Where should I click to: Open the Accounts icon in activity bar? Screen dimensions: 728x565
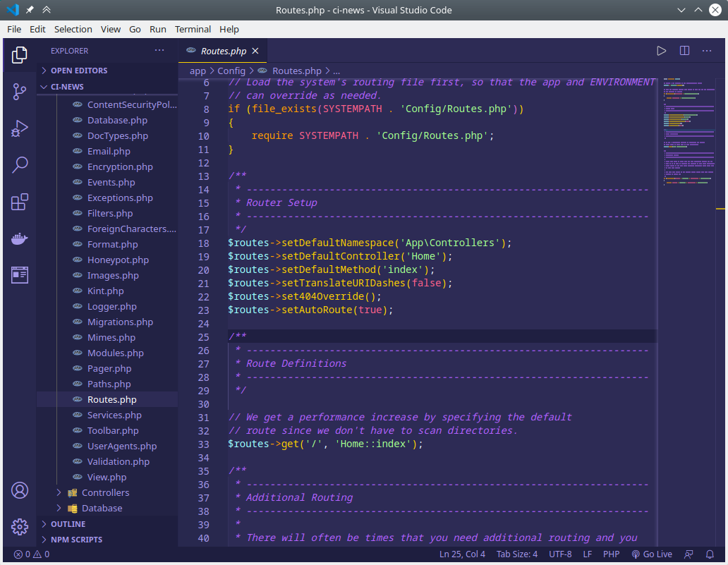tap(20, 490)
